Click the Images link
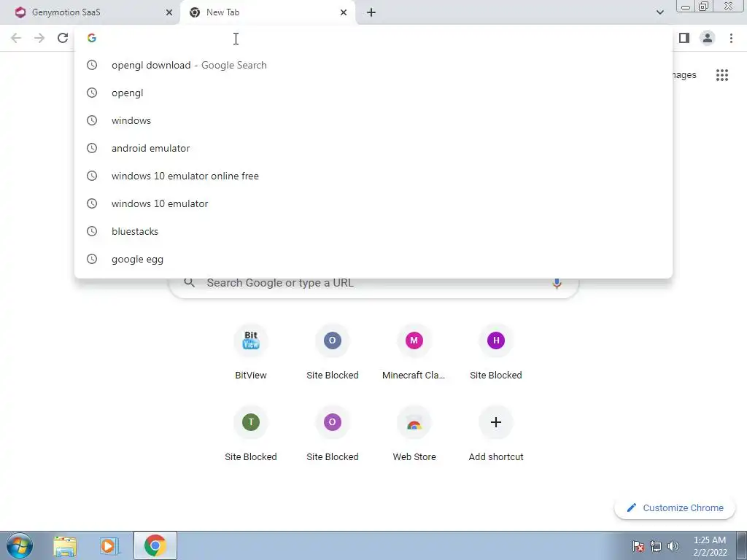The height and width of the screenshot is (560, 747). point(684,75)
